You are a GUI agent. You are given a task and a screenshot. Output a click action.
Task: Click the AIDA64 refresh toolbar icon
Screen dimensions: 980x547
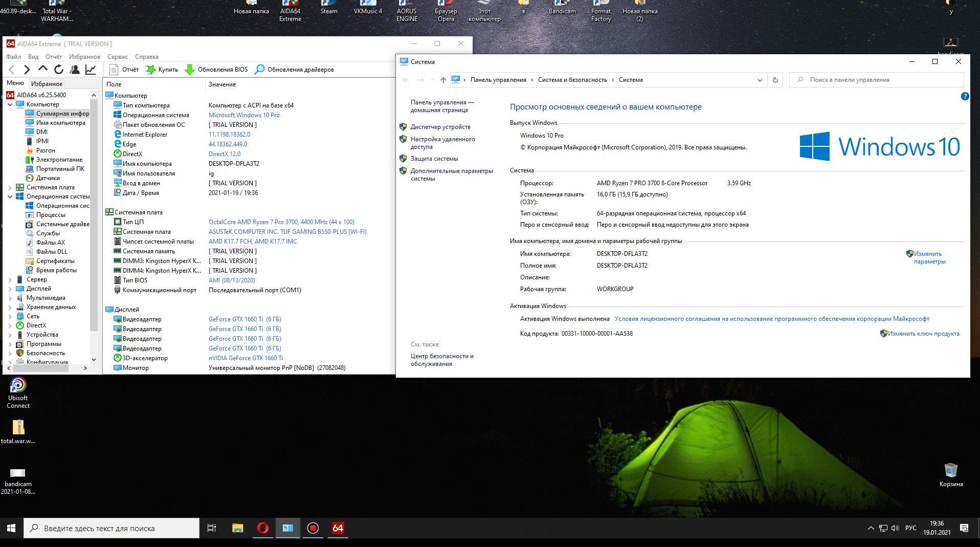(59, 70)
